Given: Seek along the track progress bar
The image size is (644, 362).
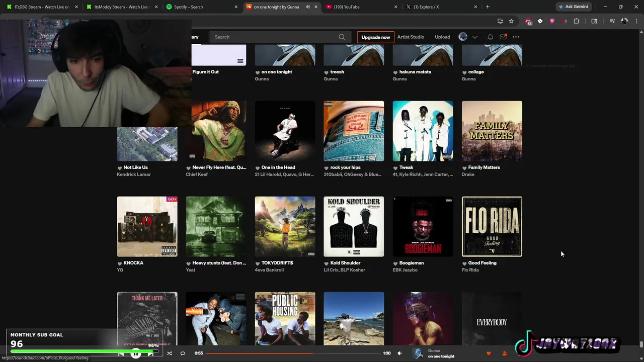Looking at the screenshot, I should point(294,353).
